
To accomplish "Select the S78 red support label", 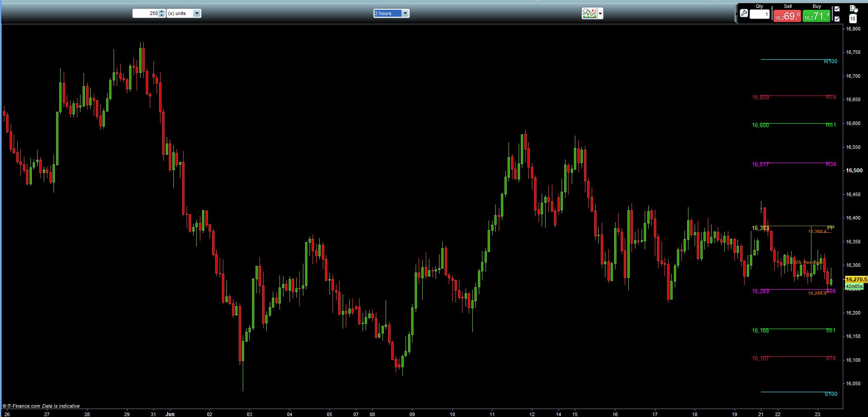I will [831, 358].
